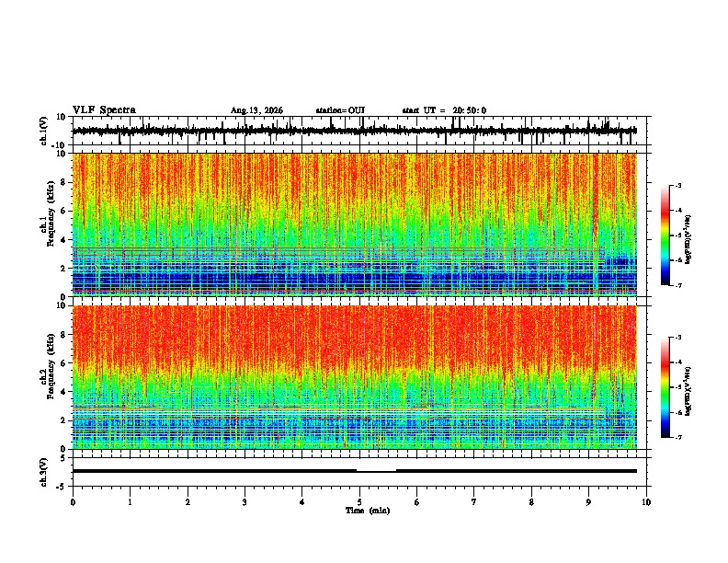Click the time axis tick label '4'
Image resolution: width=728 pixels, height=563 pixels.
tap(302, 502)
